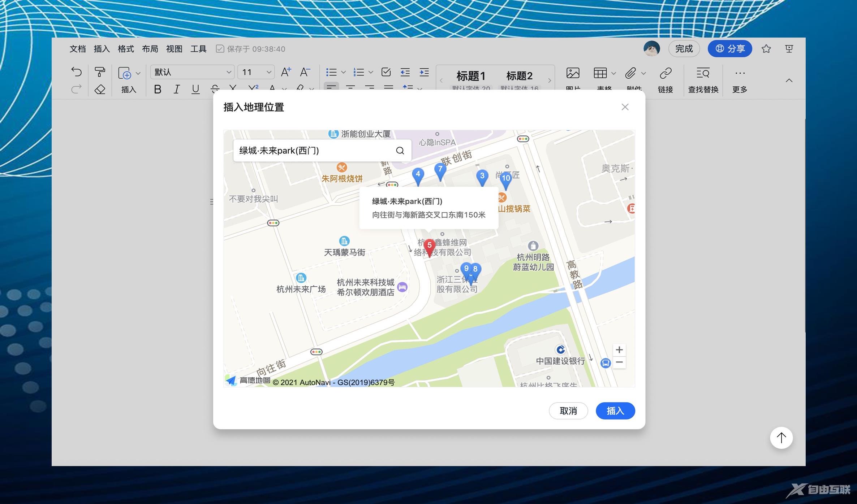Open the 格式 menu
Image resolution: width=857 pixels, height=504 pixels.
point(126,49)
